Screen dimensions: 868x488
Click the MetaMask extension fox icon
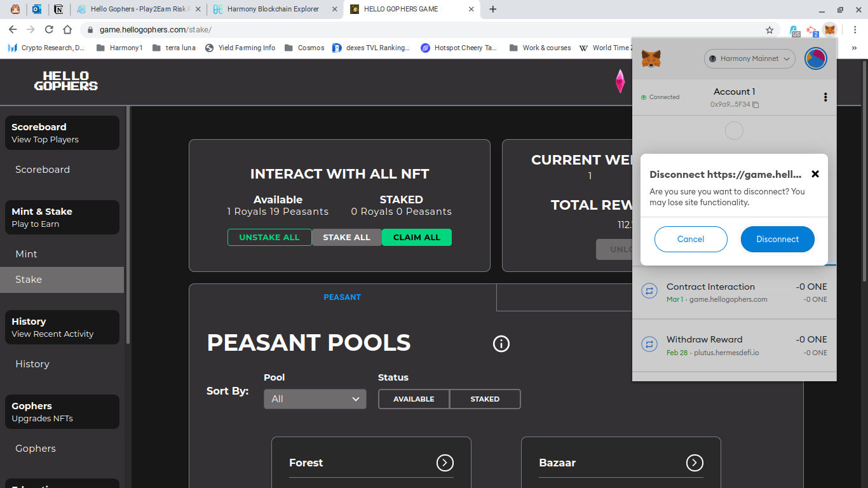point(830,30)
